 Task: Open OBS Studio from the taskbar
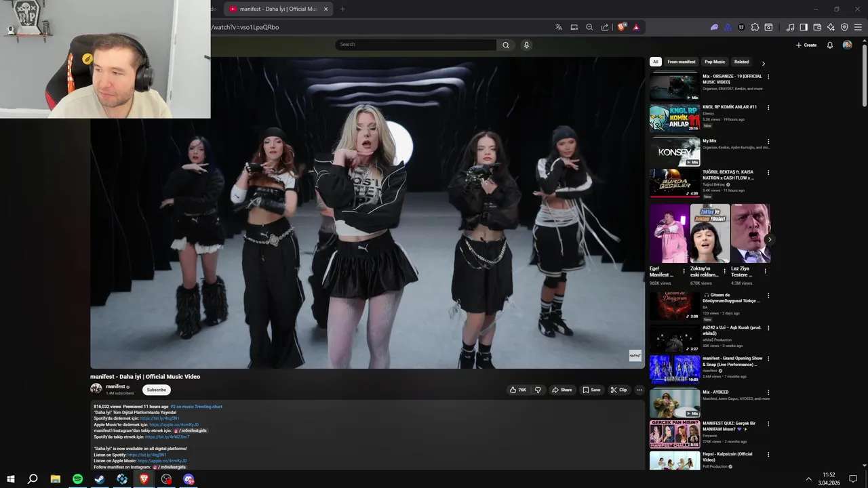[x=166, y=479]
